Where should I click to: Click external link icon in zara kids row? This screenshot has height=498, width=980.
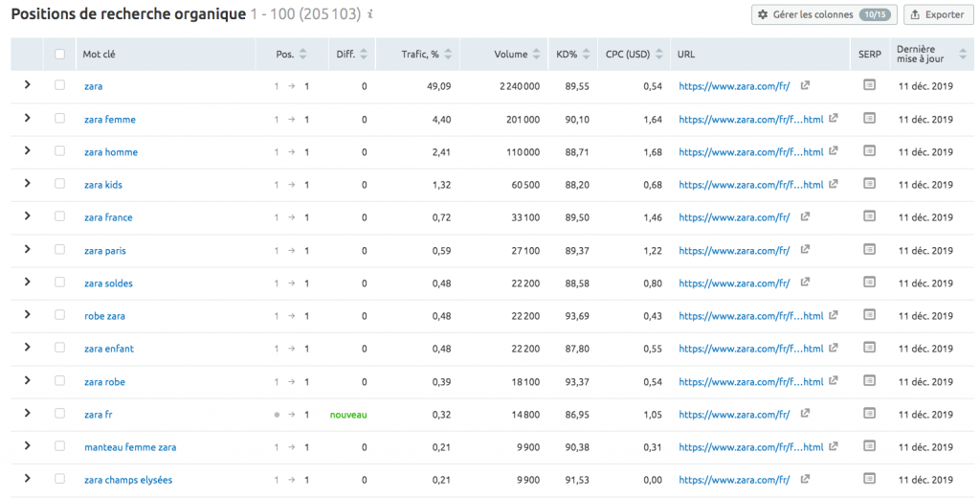834,183
